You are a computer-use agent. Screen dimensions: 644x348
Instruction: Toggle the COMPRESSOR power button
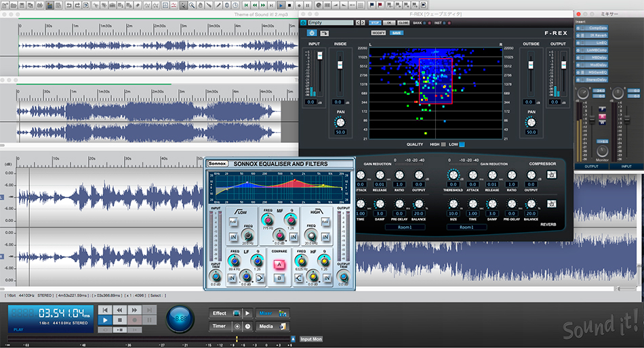click(x=552, y=175)
